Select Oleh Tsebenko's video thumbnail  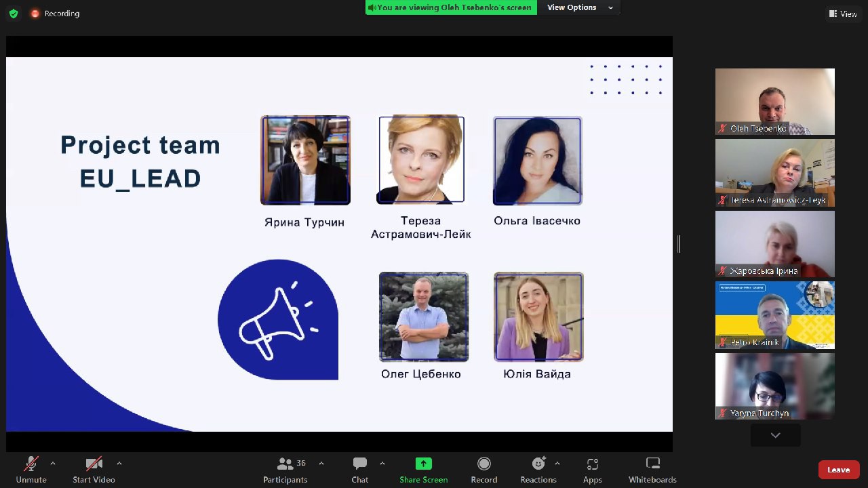coord(774,102)
